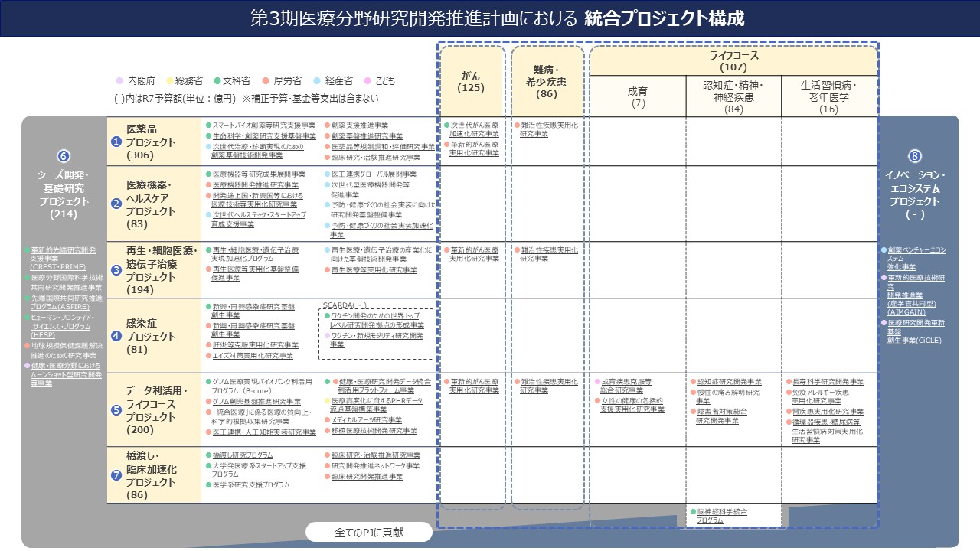Click the ❸ 再生・細胞医療 numbered circle
This screenshot has width=980, height=551.
pos(116,271)
